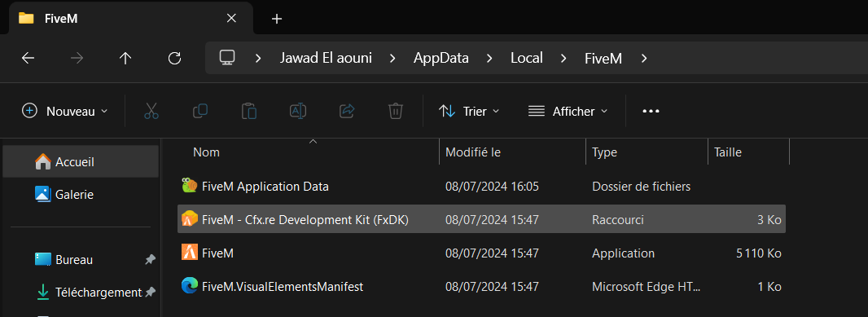Click the Forward navigation arrow

77,58
